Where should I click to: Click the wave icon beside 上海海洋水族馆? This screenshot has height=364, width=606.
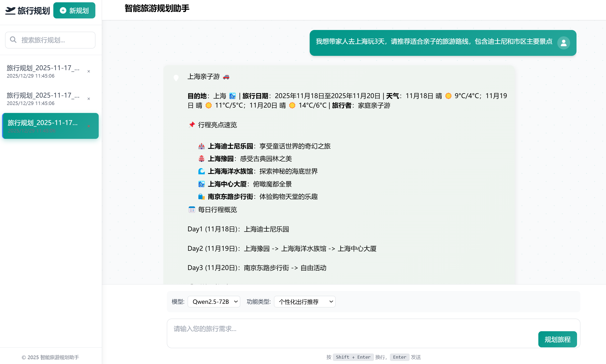pyautogui.click(x=201, y=171)
